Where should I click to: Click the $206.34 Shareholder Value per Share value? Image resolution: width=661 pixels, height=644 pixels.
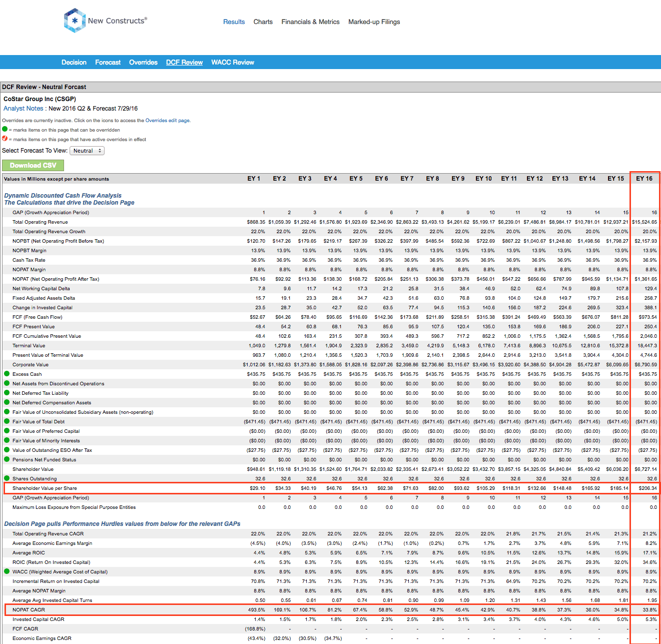(x=648, y=488)
